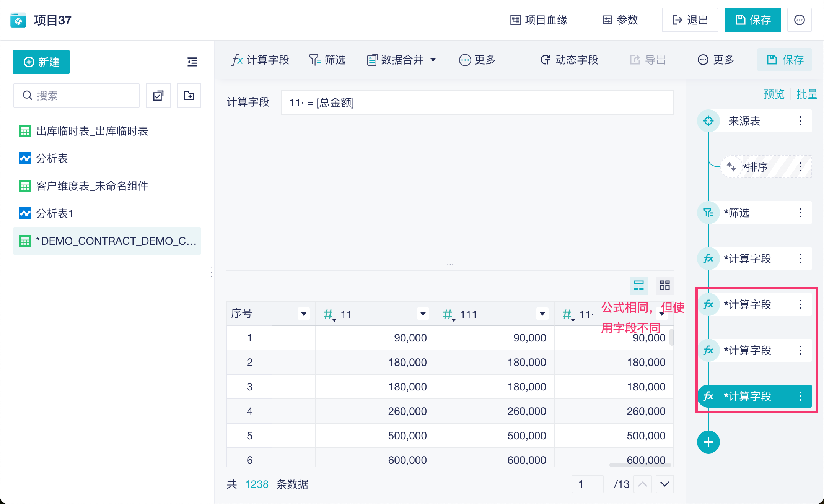Click 动态字段 in the toolbar

click(569, 60)
